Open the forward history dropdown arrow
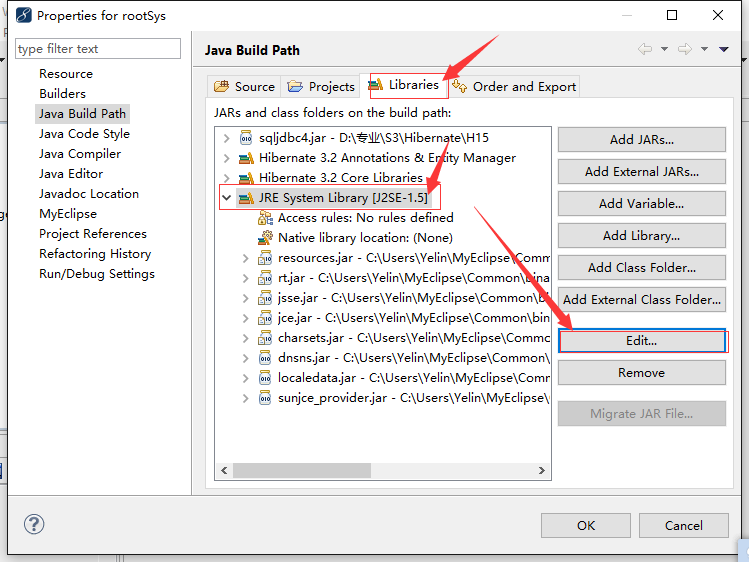This screenshot has height=562, width=749. click(705, 49)
